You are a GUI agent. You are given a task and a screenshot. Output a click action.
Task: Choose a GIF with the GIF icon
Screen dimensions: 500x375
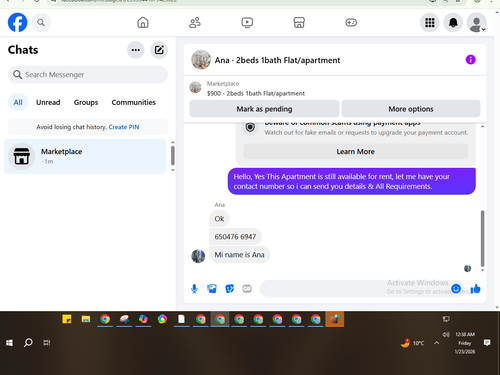[x=247, y=289]
